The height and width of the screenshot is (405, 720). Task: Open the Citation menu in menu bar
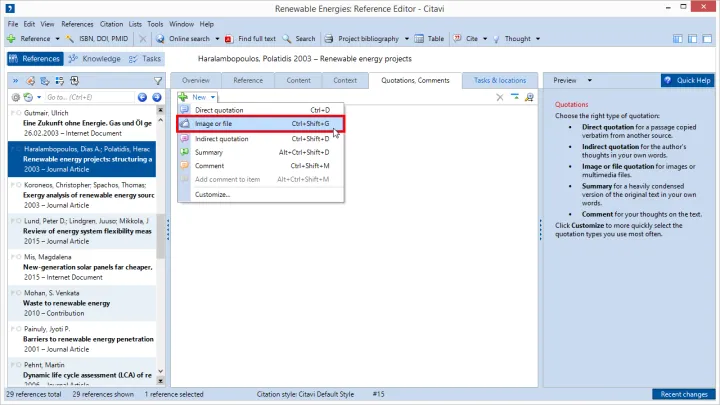111,24
